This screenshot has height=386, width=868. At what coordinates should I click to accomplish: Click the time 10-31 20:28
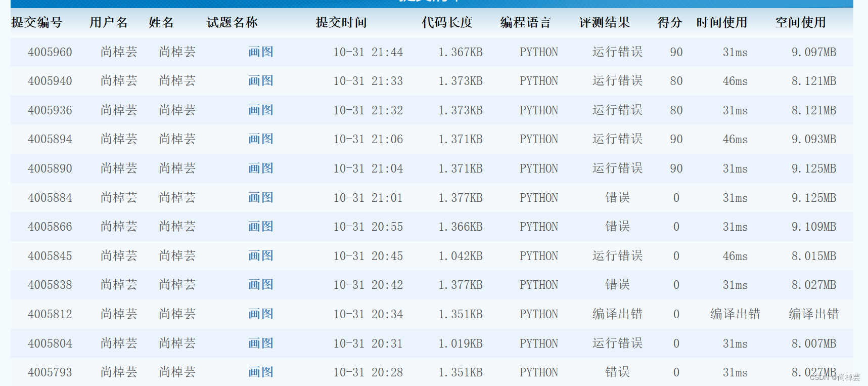[368, 372]
